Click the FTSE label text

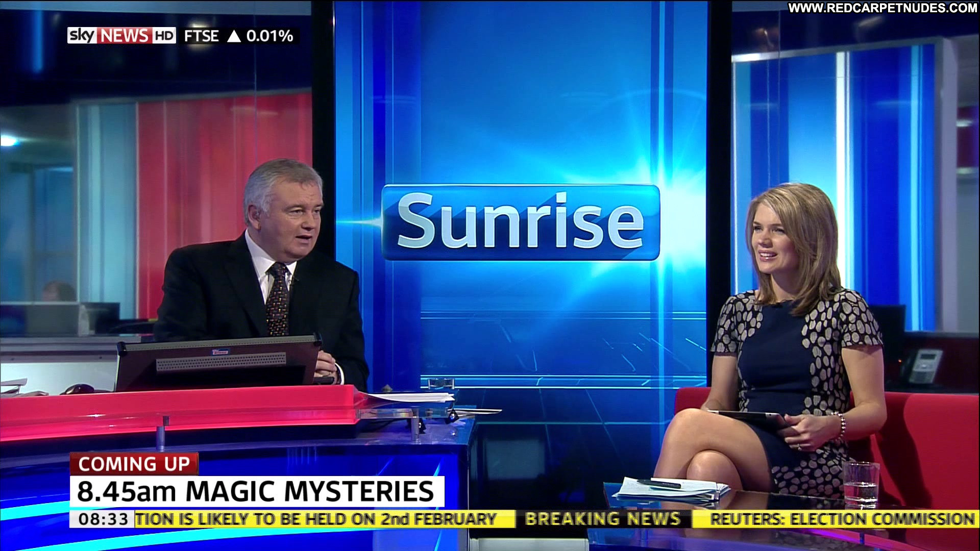[x=201, y=36]
